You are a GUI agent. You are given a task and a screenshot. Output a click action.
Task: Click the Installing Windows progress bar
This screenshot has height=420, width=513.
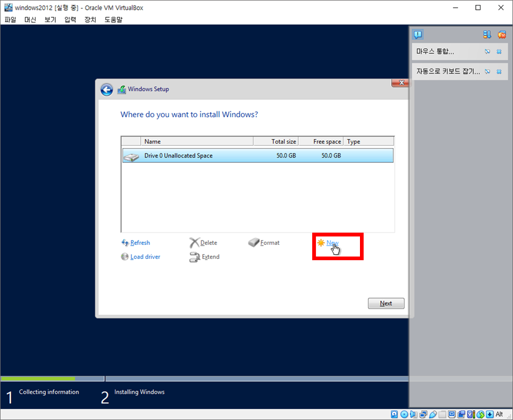pyautogui.click(x=257, y=379)
